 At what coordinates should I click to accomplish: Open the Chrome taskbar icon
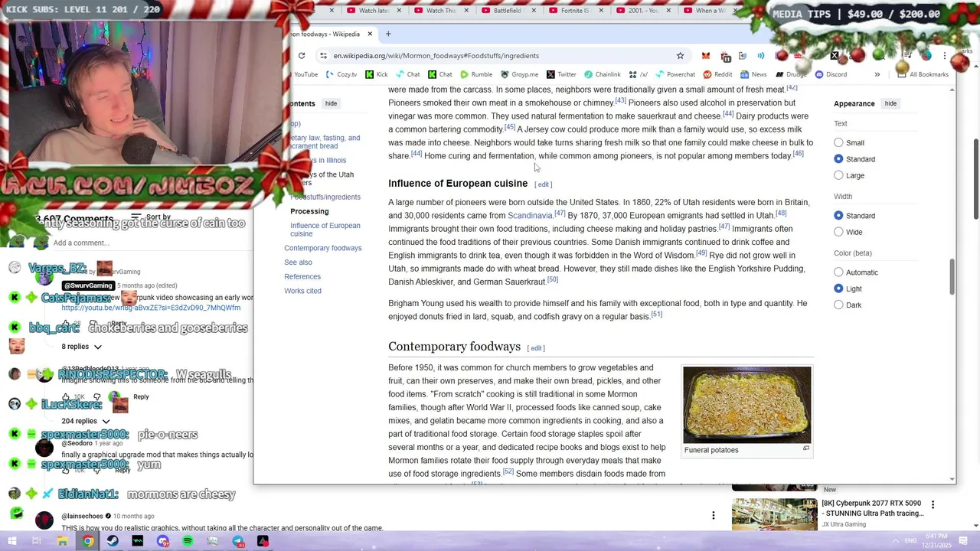(x=88, y=541)
